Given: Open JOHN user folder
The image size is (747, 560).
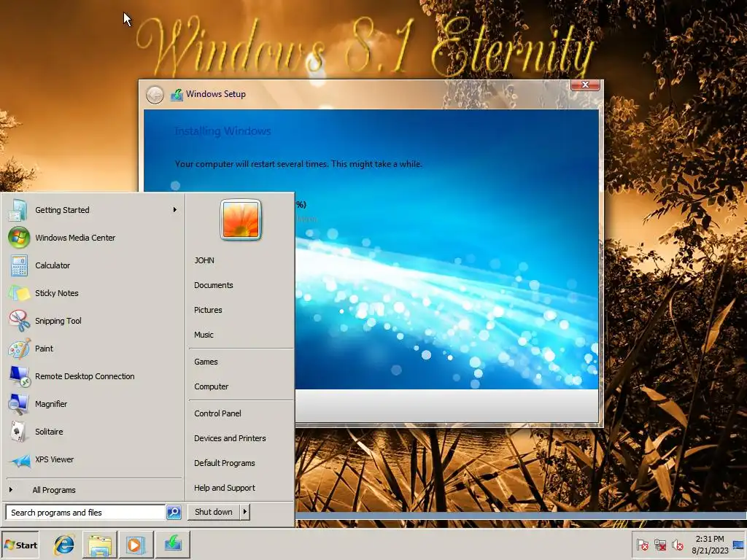Looking at the screenshot, I should (204, 260).
